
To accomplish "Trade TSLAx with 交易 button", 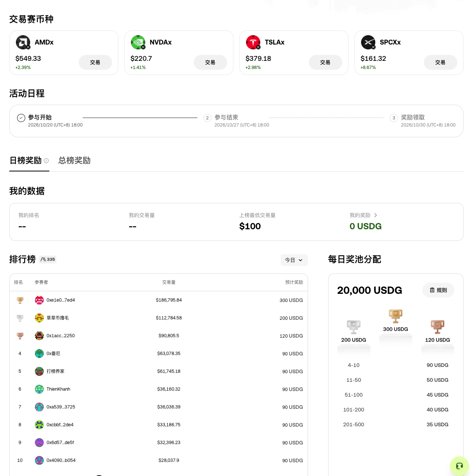I will point(326,62).
